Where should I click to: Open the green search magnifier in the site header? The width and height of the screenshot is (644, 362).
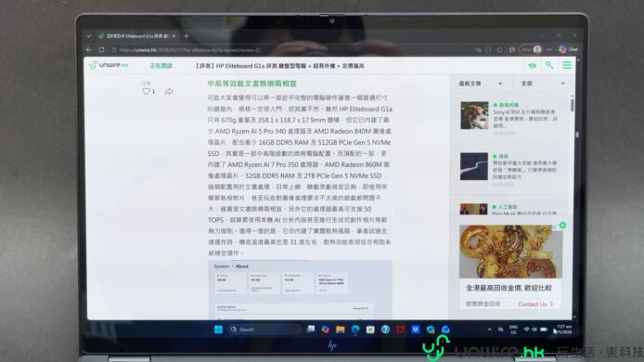pyautogui.click(x=549, y=65)
